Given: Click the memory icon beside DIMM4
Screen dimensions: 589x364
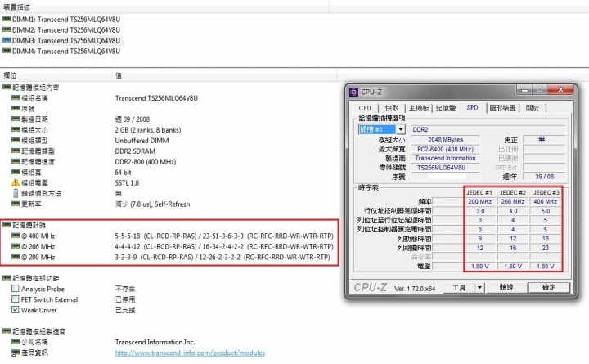Looking at the screenshot, I should pos(7,51).
